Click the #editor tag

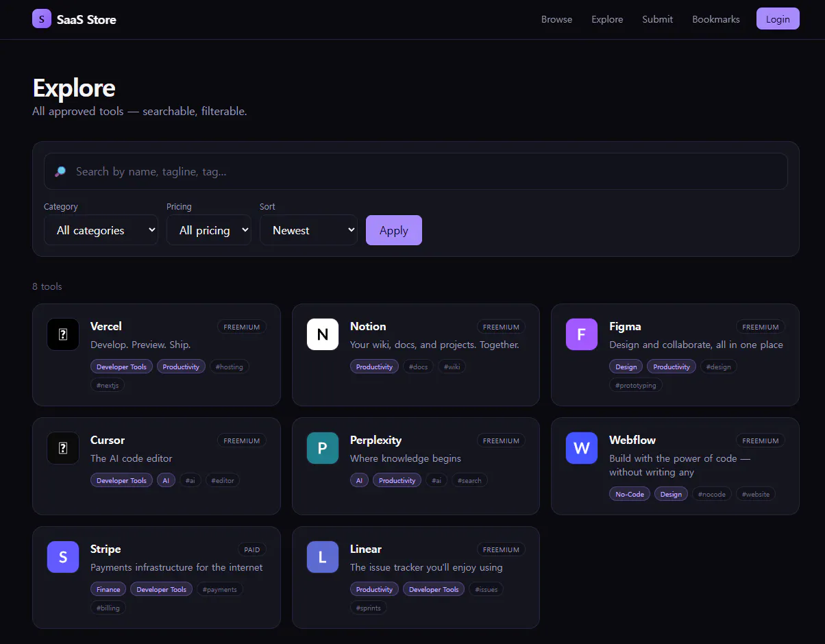[223, 480]
